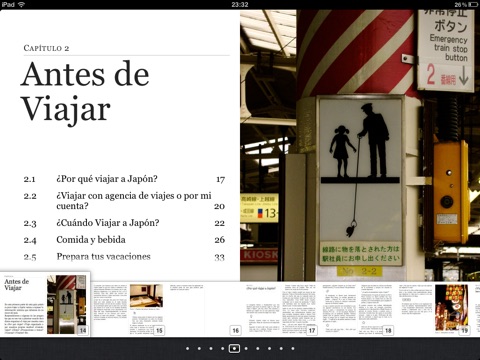Tap the battery icon in status bar
Screen dimensions: 480x360
473,4
